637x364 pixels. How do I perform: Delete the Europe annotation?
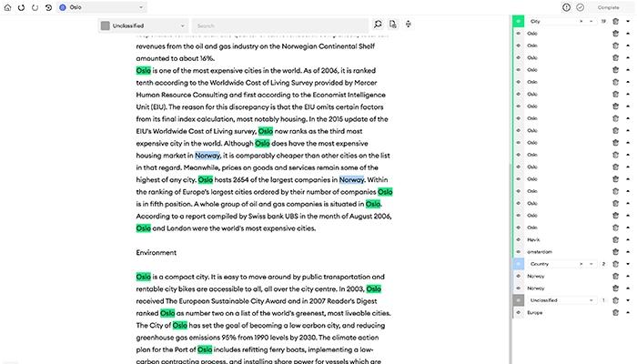click(x=615, y=312)
